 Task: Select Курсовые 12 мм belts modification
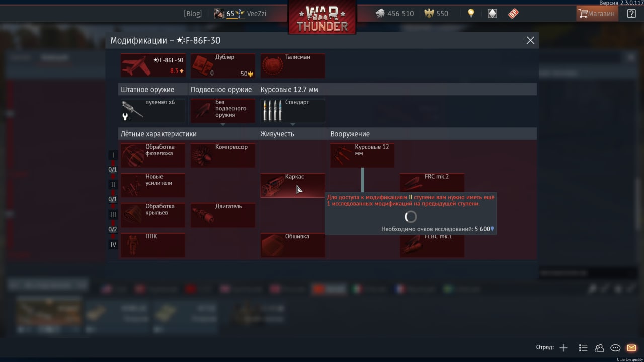click(x=362, y=155)
